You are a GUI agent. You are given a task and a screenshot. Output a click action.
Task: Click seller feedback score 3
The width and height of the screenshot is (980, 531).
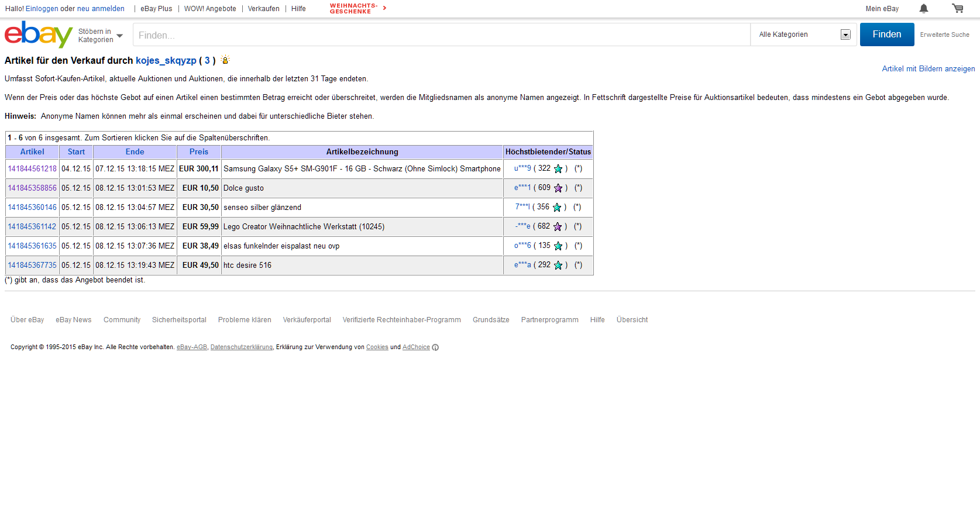coord(207,60)
